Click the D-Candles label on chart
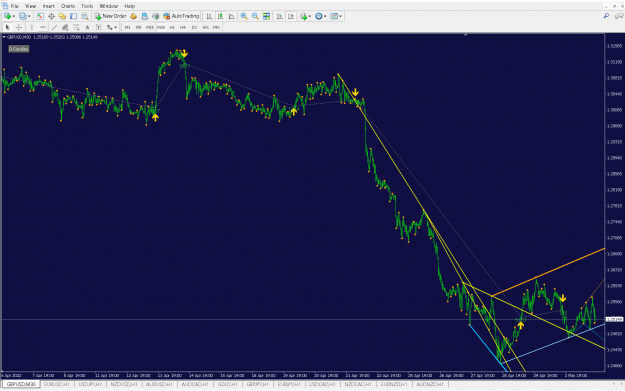The image size is (625, 391). tap(19, 49)
